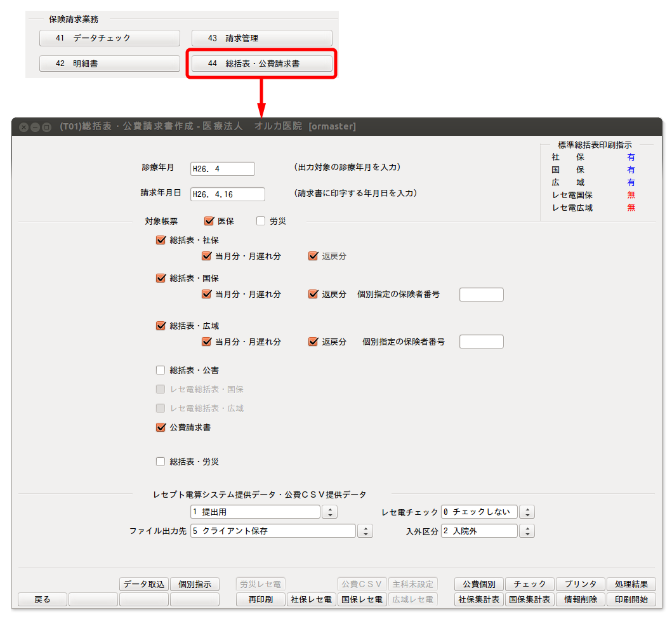The image size is (672, 619).
Task: Click the 国保集計表 button
Action: pos(530,599)
